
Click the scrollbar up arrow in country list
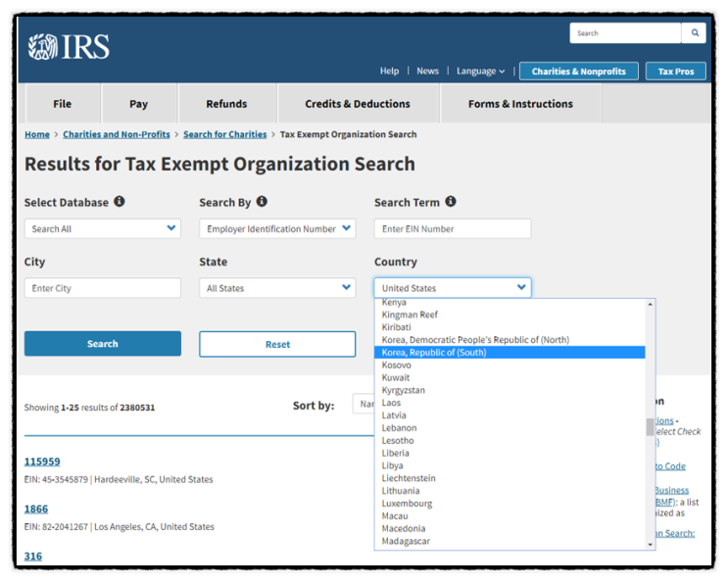click(650, 305)
